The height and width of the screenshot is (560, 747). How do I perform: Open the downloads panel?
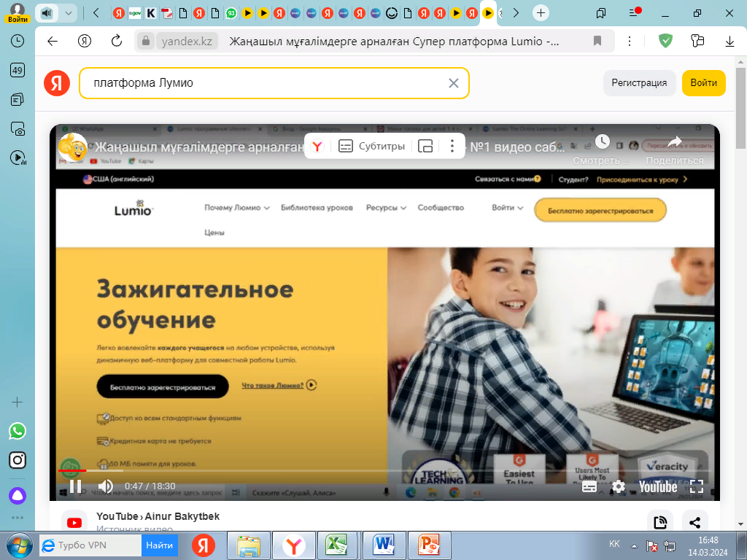[729, 42]
